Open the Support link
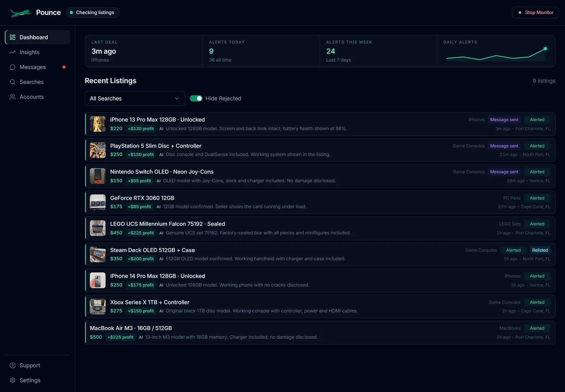The image size is (565, 392). click(x=37, y=366)
